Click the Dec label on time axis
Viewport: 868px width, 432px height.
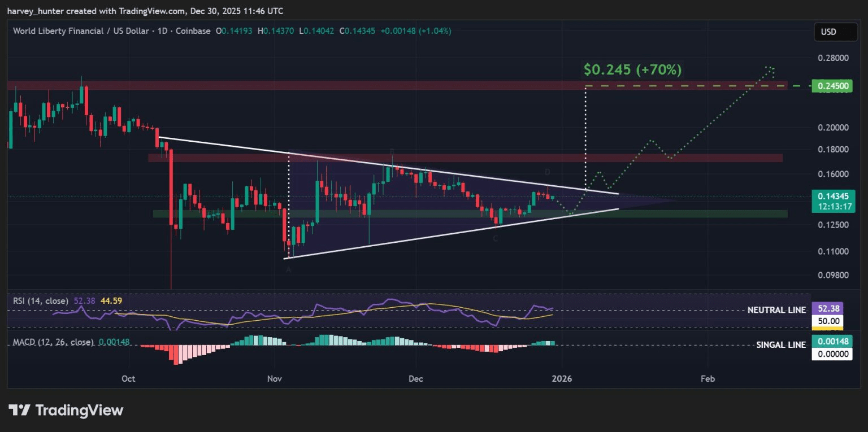(x=415, y=378)
